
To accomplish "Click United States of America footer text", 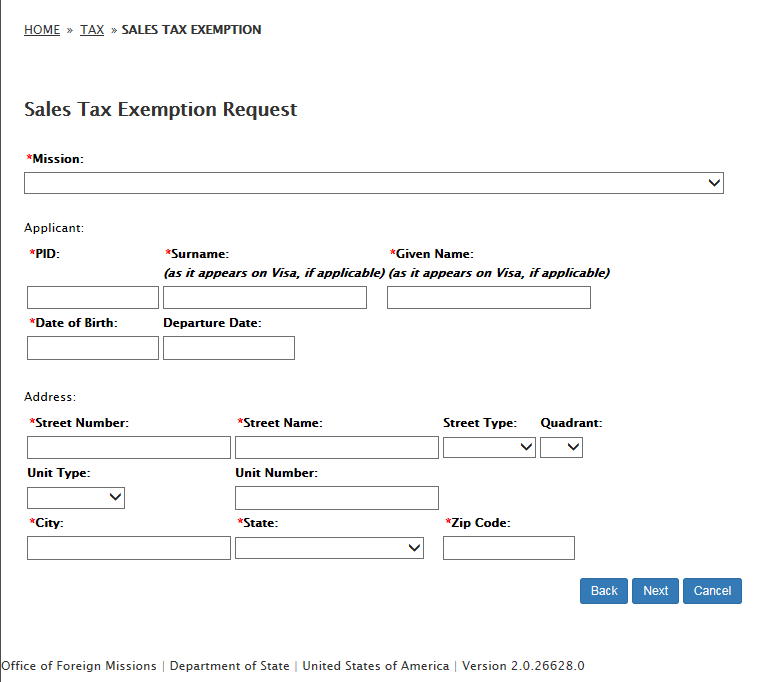I will tap(376, 666).
